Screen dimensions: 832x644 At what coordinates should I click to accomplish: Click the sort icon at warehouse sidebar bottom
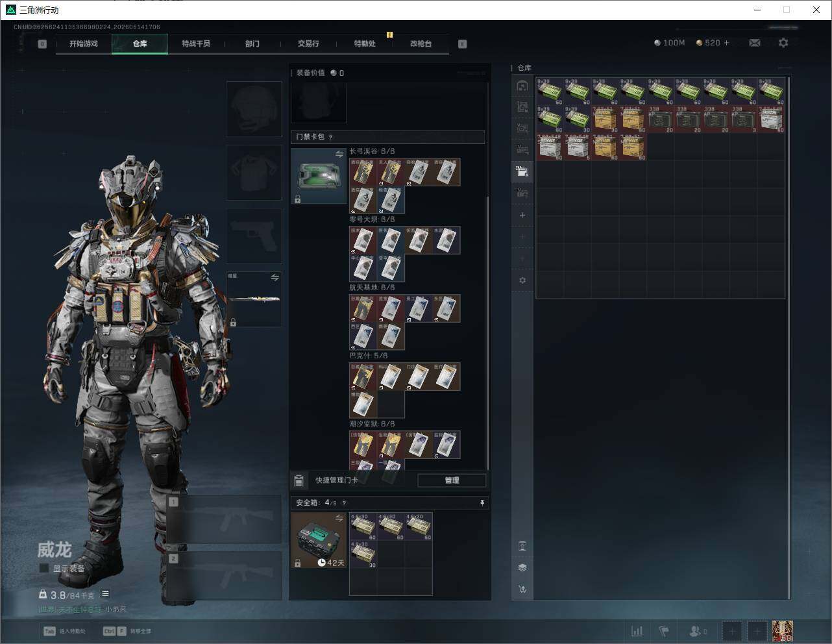(x=522, y=589)
